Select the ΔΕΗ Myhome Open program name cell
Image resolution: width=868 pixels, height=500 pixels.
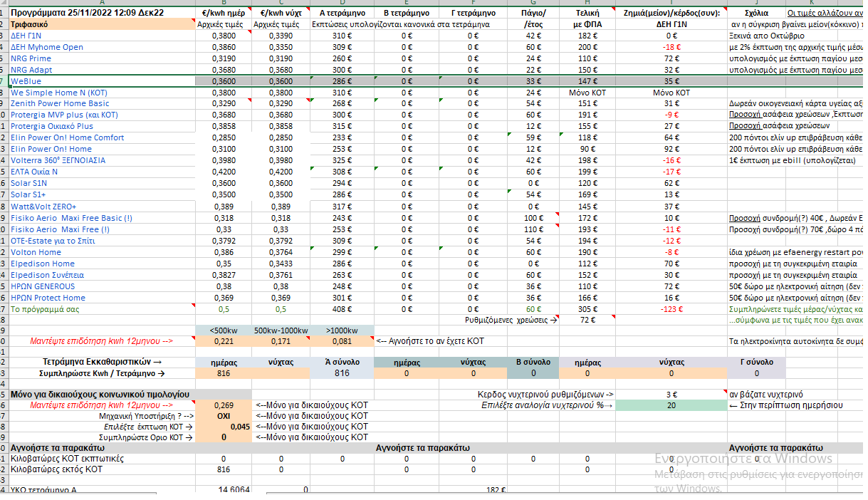tap(103, 47)
